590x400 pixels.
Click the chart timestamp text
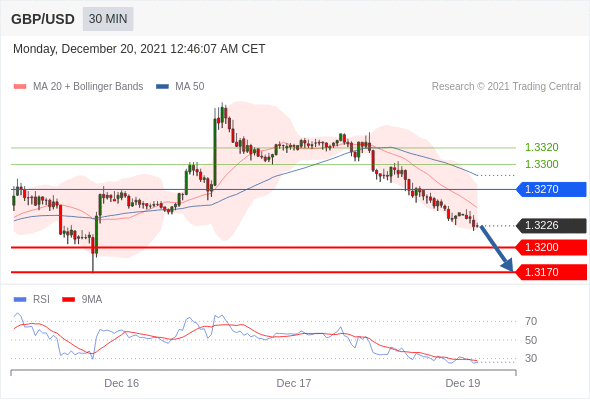[139, 49]
